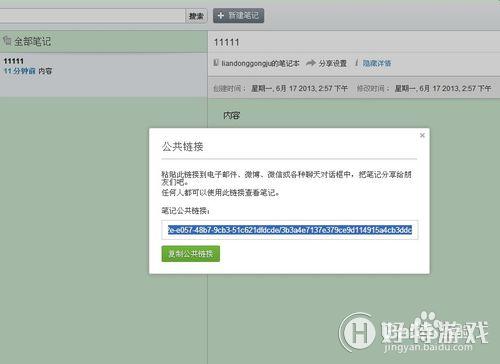500x364 pixels.
Task: Click 笔记公共链接 label
Action: [x=185, y=211]
